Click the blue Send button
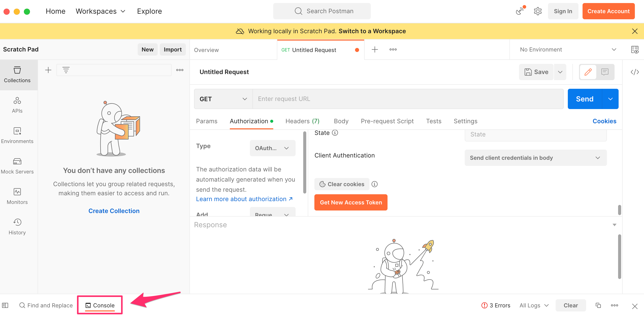This screenshot has width=644, height=316. click(585, 99)
